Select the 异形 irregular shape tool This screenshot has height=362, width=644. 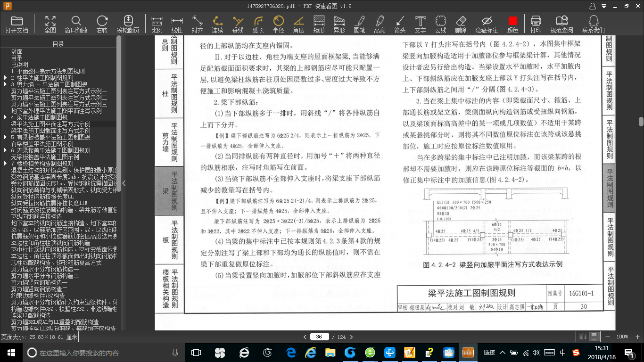point(339,24)
